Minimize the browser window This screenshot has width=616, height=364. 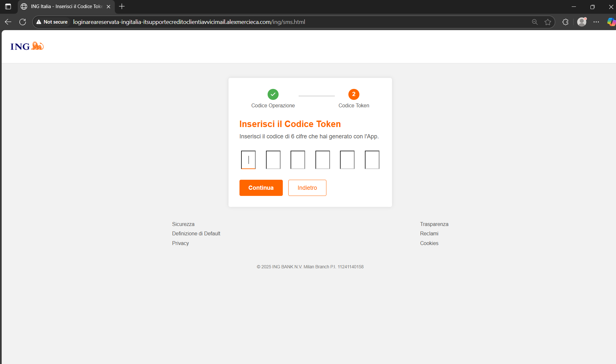574,6
